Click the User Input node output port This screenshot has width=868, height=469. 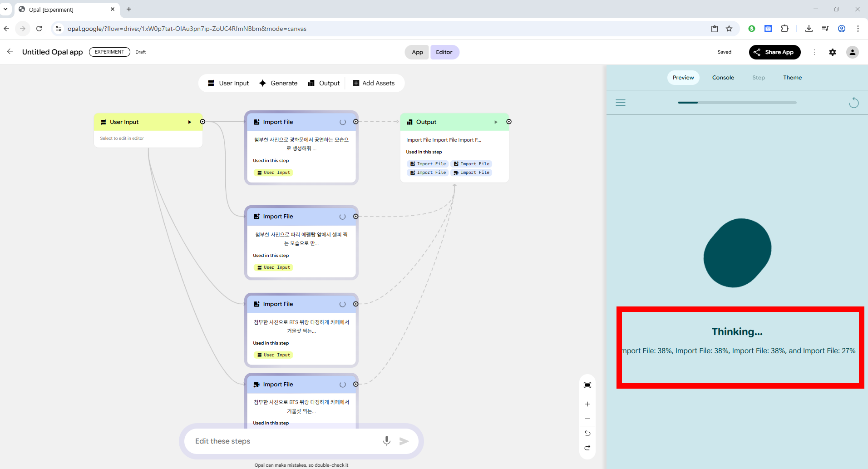pos(203,122)
